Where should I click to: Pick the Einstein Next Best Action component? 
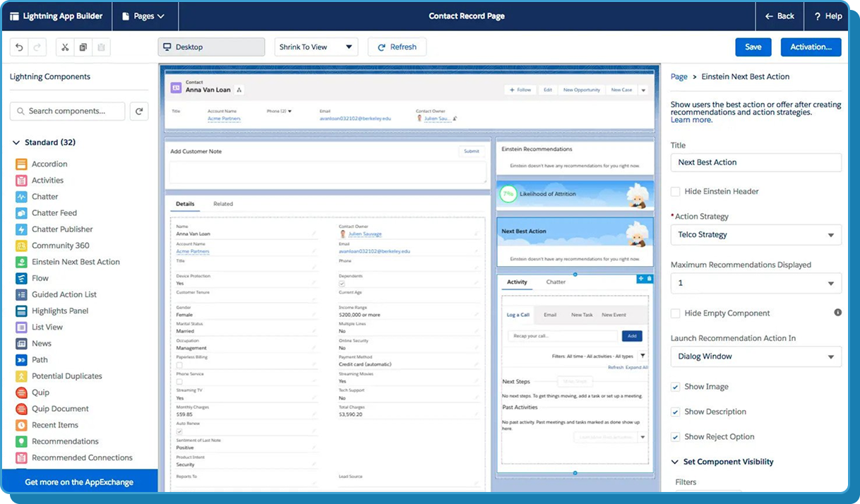pos(76,262)
